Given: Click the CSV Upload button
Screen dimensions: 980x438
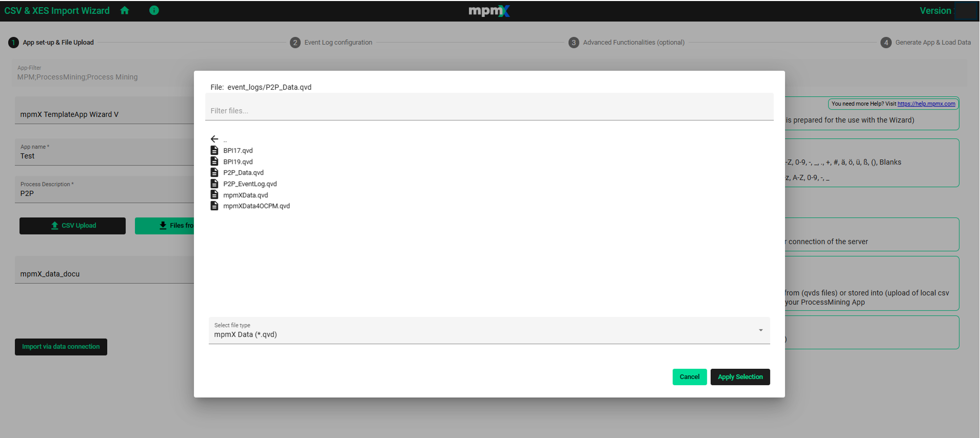Looking at the screenshot, I should pyautogui.click(x=72, y=226).
